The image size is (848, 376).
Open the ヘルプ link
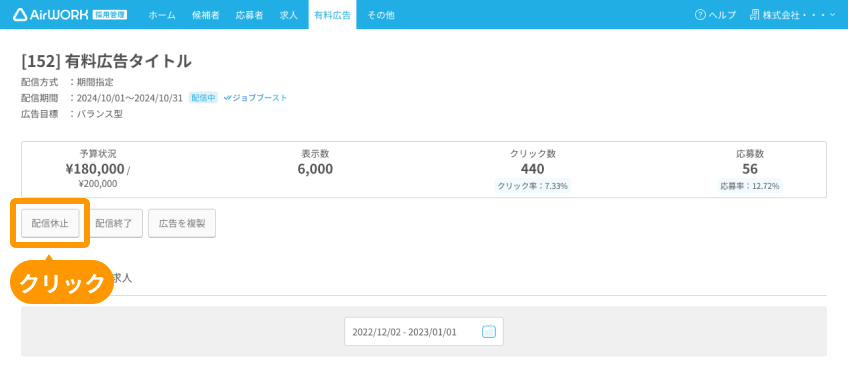tap(722, 15)
